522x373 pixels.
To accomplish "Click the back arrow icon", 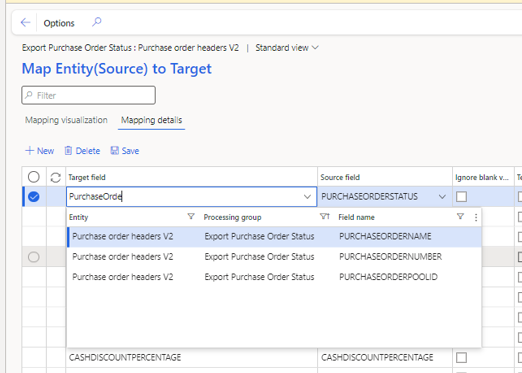I will click(25, 23).
